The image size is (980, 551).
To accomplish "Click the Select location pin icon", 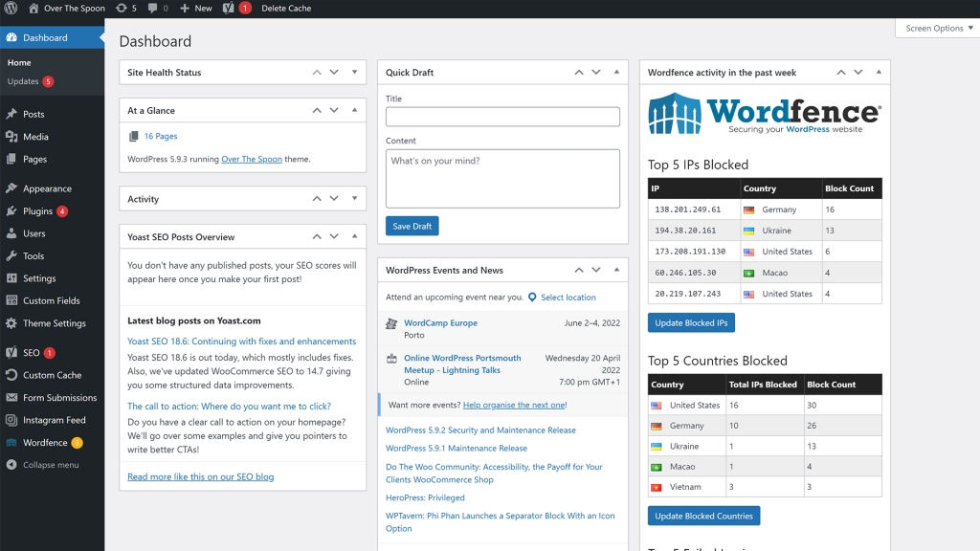I will 532,298.
